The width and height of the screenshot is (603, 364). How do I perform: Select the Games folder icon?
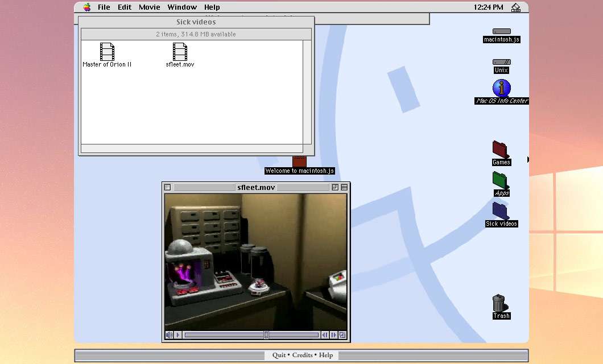pyautogui.click(x=501, y=153)
